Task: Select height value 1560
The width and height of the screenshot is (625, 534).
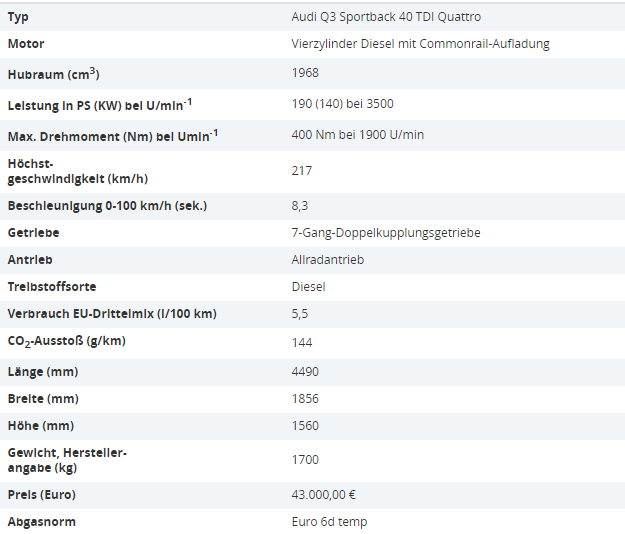Action: tap(305, 426)
